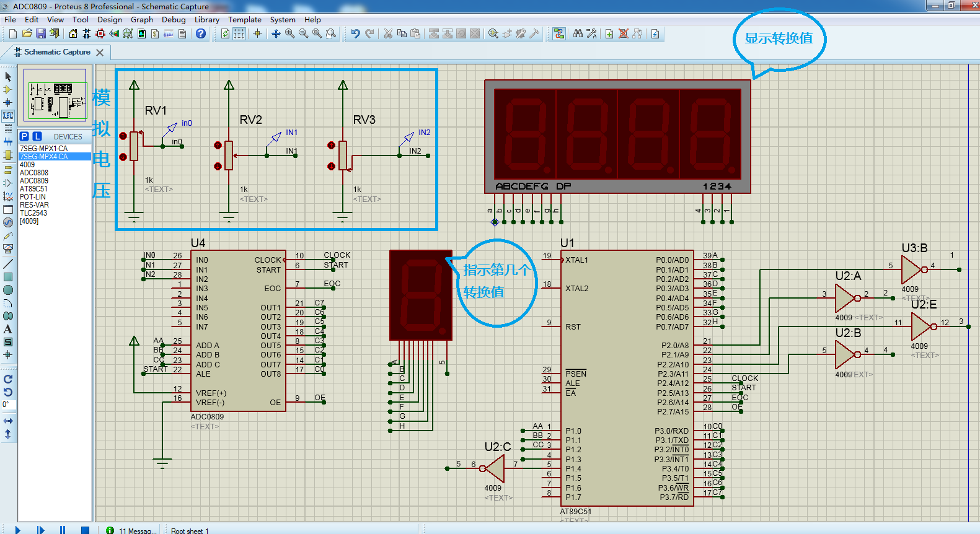
Task: Click the Zoom To Area icon
Action: 331,33
